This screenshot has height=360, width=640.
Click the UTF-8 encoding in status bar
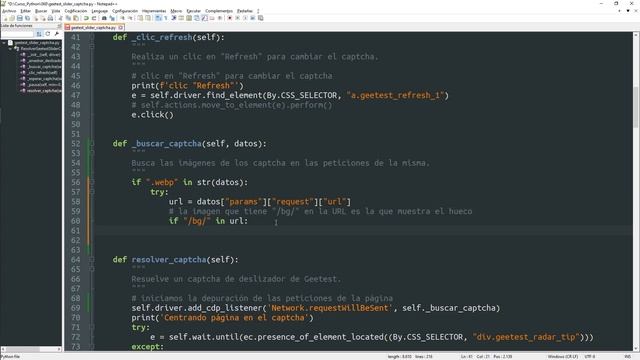590,357
